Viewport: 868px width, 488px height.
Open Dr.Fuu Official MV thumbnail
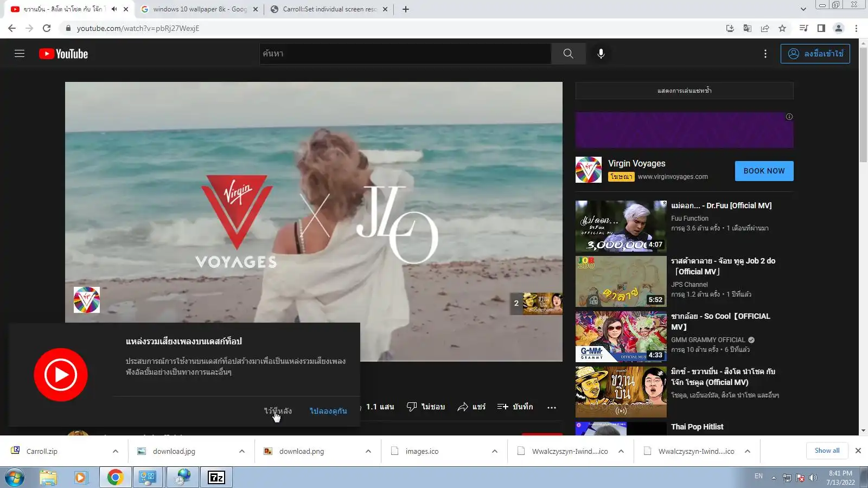621,226
